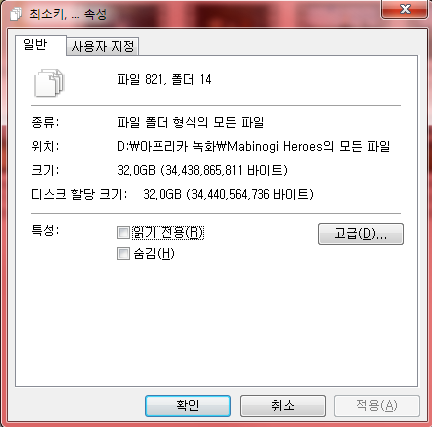Click the 숨김(H) label text
Screen dimensions: 432x427
[x=154, y=254]
